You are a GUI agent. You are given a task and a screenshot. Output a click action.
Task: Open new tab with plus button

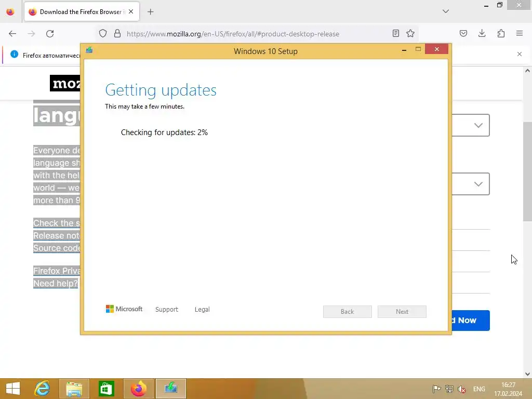click(151, 12)
